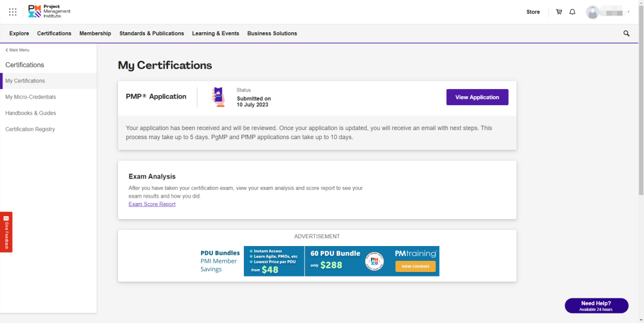Image resolution: width=644 pixels, height=323 pixels.
Task: Open Standards & Publications menu
Action: click(x=151, y=33)
